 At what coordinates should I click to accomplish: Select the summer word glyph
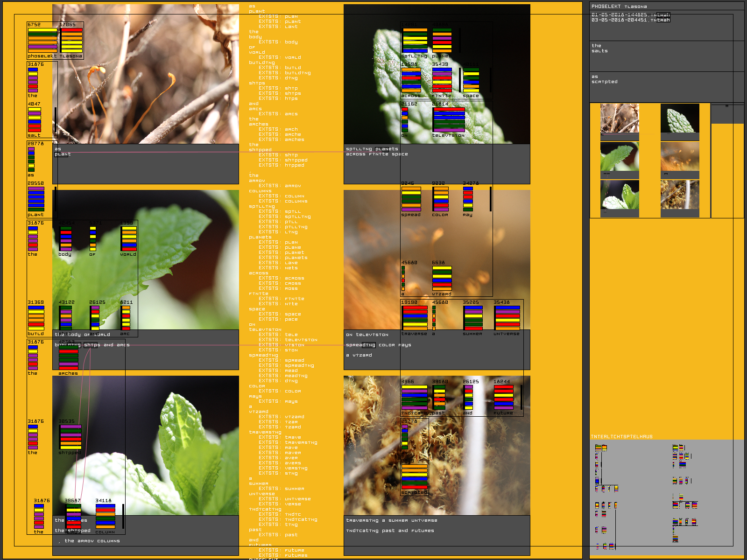pos(473,318)
